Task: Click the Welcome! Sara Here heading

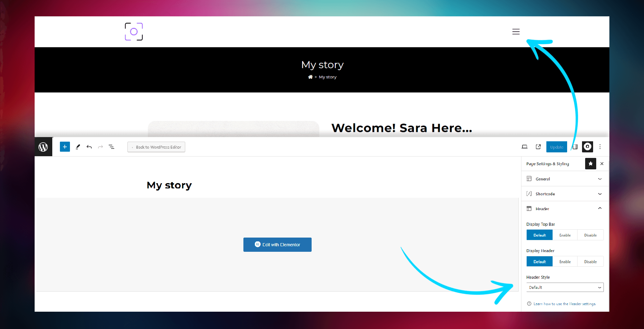Action: coord(402,128)
